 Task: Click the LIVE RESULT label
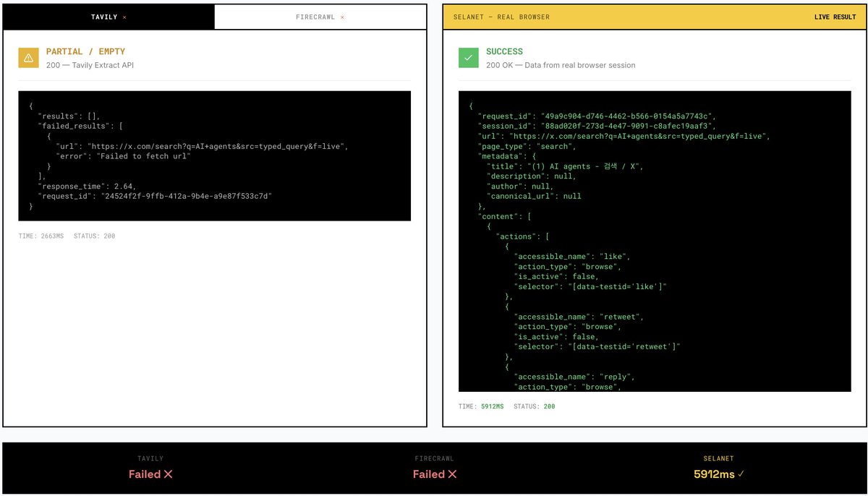[835, 17]
